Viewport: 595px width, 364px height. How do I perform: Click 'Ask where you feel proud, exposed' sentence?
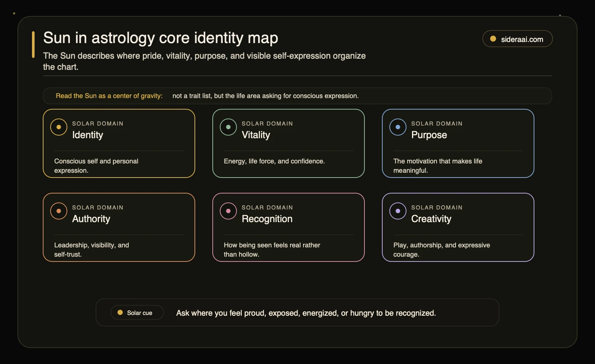coord(306,313)
